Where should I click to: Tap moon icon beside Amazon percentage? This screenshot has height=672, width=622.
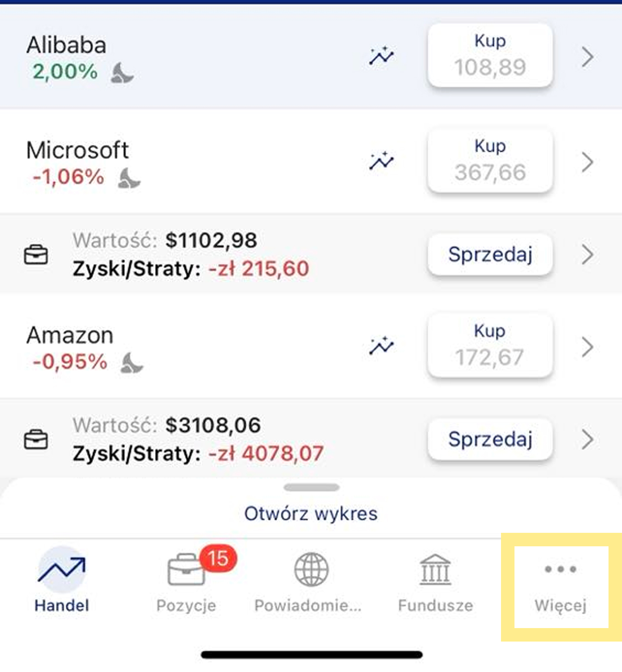(x=132, y=363)
